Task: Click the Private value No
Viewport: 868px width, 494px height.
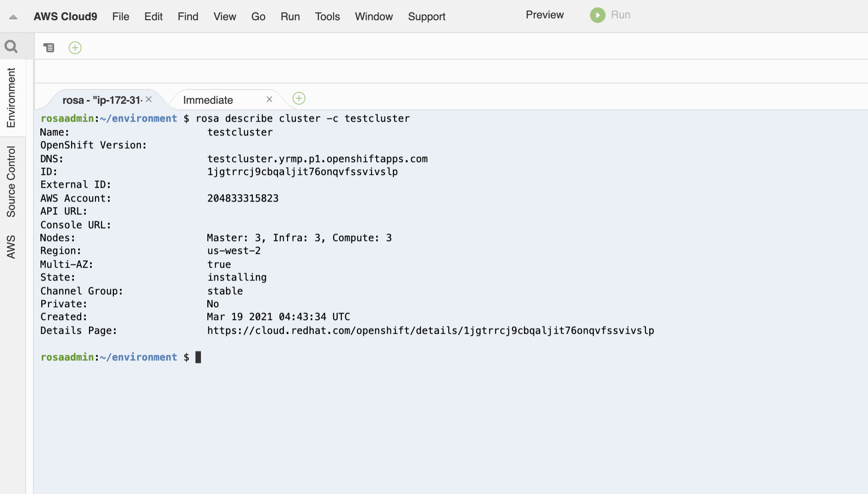Action: click(213, 304)
